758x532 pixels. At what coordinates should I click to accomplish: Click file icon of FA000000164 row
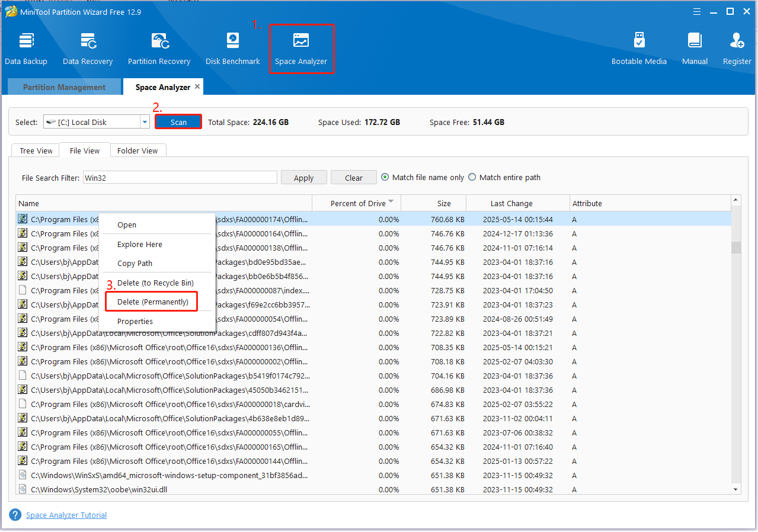click(x=23, y=233)
